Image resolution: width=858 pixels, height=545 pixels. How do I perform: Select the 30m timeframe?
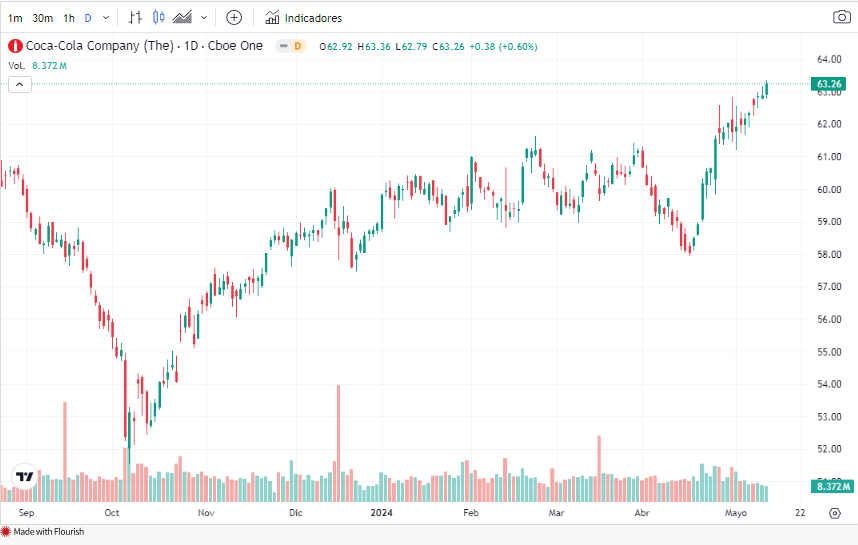tap(43, 18)
